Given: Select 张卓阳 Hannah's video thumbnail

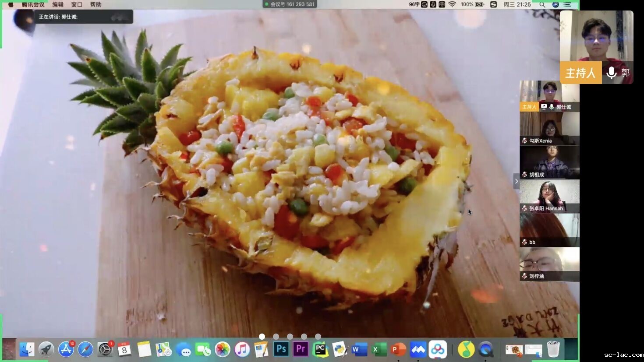Looking at the screenshot, I should tap(549, 196).
